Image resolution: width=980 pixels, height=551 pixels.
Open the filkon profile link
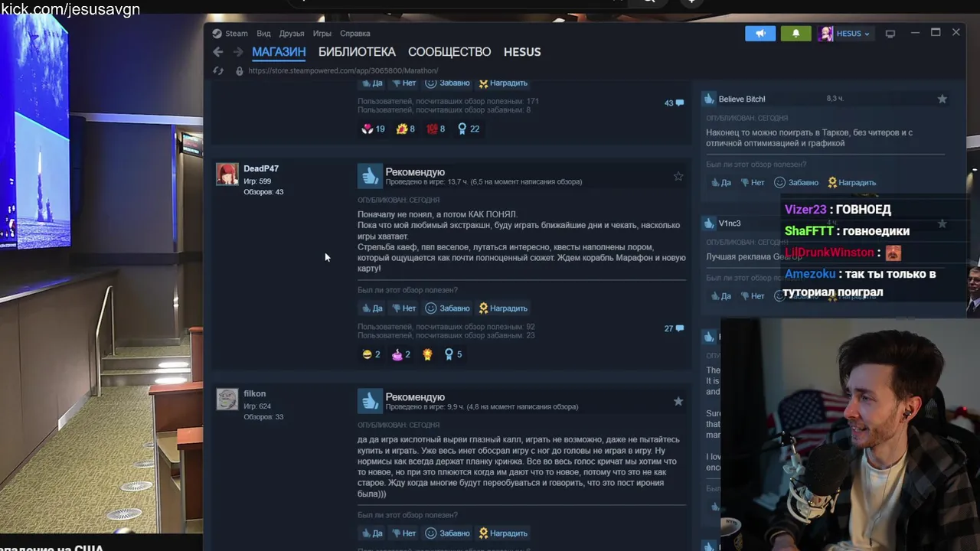point(255,393)
